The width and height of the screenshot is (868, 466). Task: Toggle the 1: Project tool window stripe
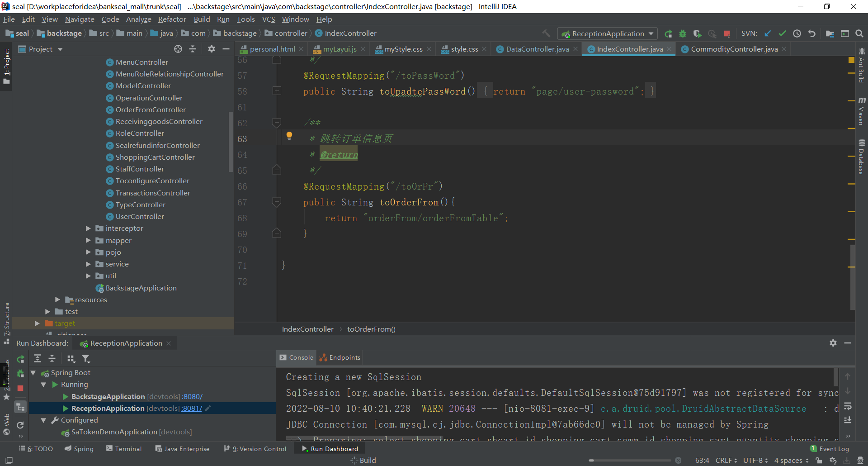(6, 67)
